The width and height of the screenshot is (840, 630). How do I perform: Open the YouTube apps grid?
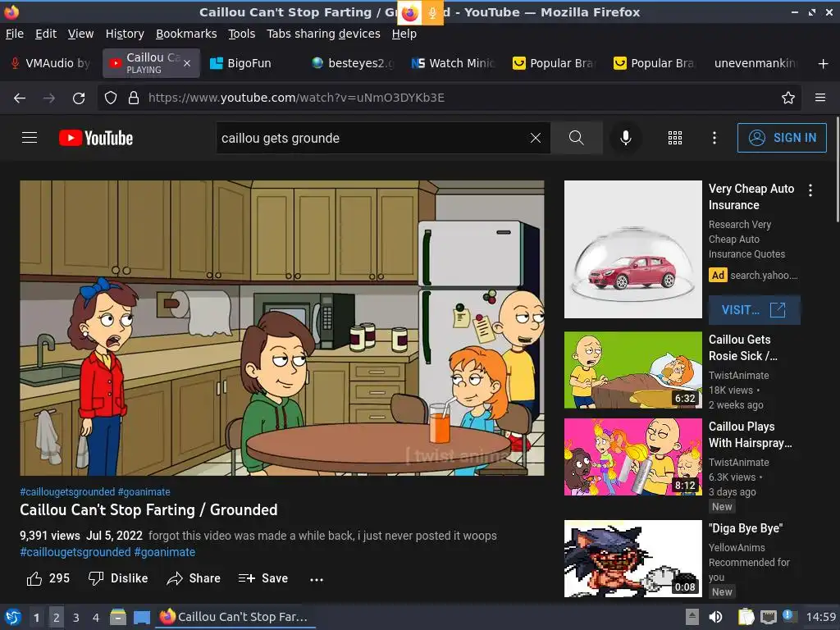(675, 138)
